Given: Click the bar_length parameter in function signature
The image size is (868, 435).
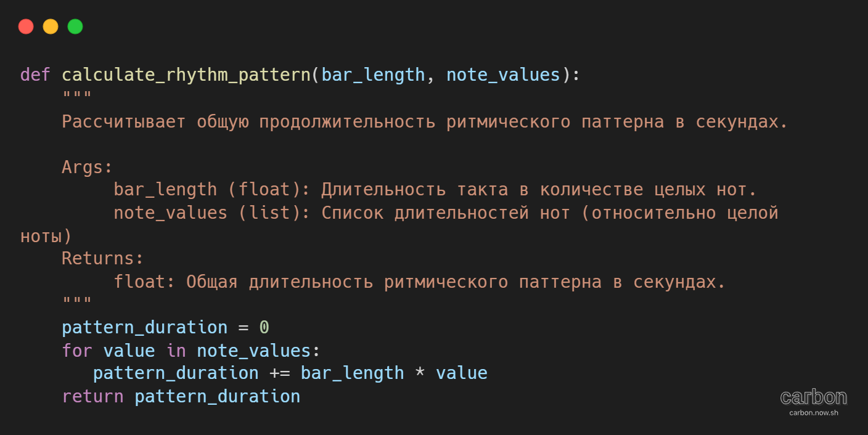Looking at the screenshot, I should 374,75.
